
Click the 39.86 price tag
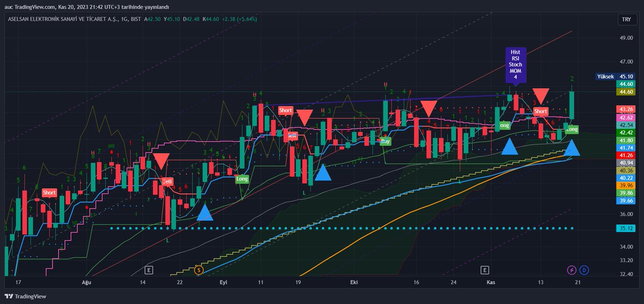coord(626,193)
